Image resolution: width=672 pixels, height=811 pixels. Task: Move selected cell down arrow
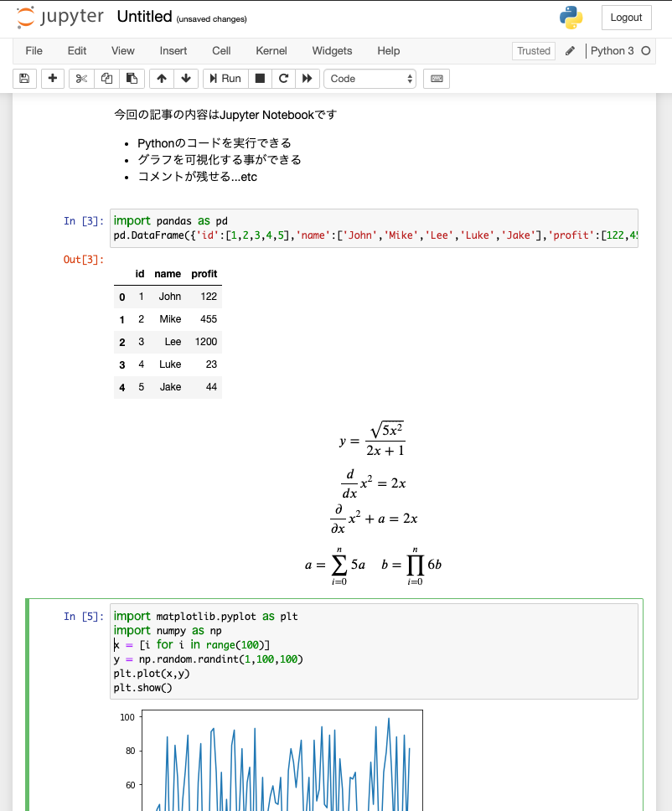[x=186, y=79]
